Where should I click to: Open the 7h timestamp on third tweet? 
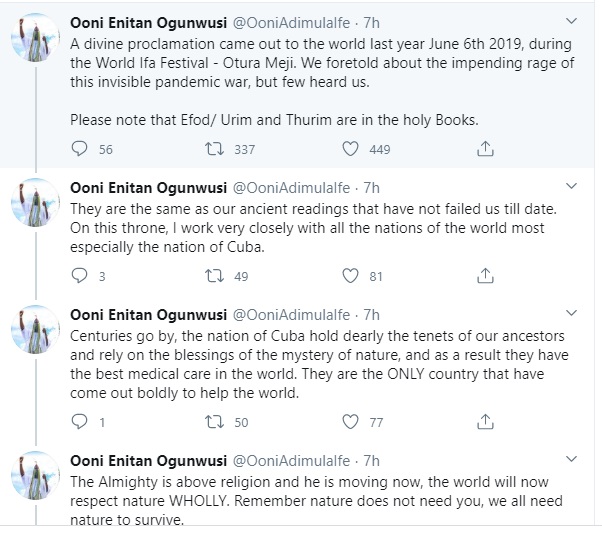click(x=372, y=314)
